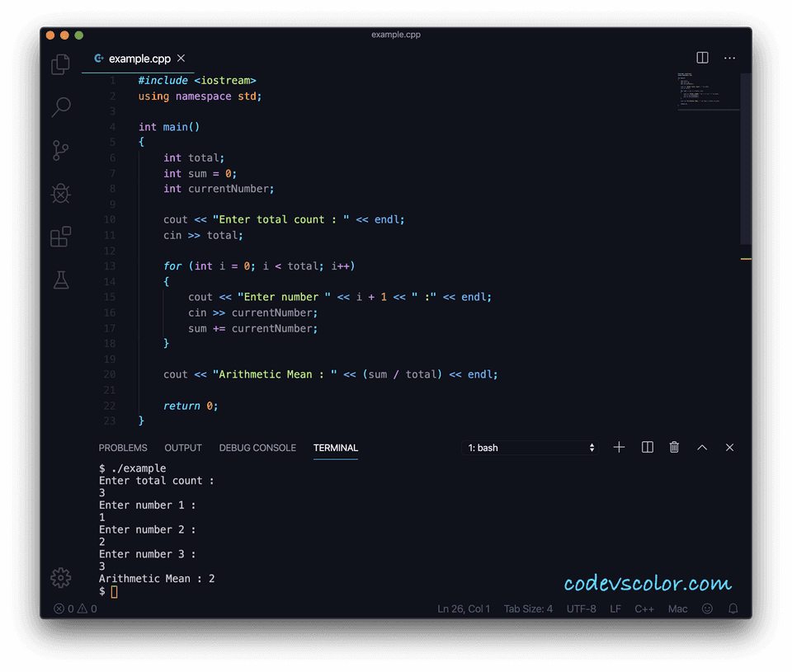Change encoding by clicking UTF-8
This screenshot has width=792, height=672.
pos(581,609)
